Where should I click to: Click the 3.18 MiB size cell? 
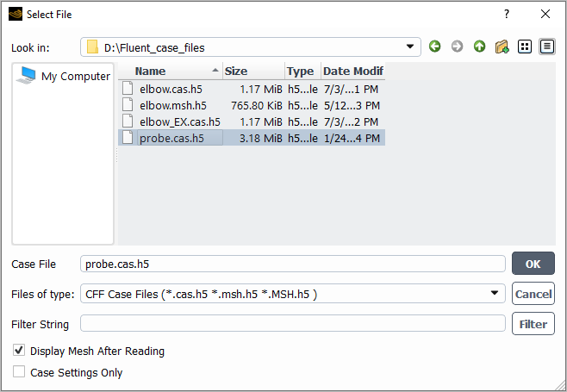click(261, 139)
